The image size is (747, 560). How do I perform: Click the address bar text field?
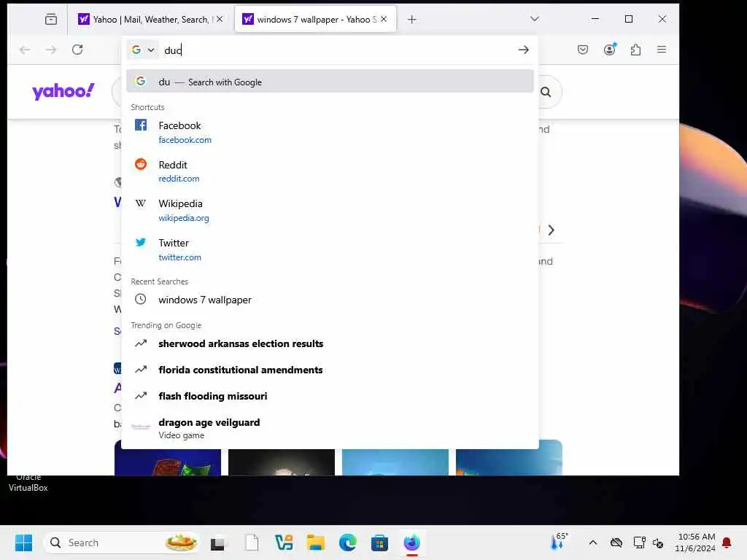pos(336,50)
